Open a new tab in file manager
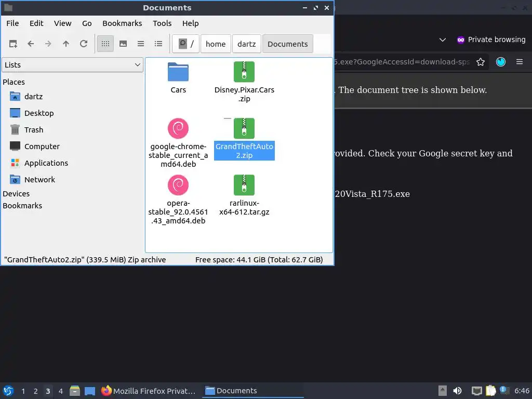The height and width of the screenshot is (399, 532). coord(13,44)
